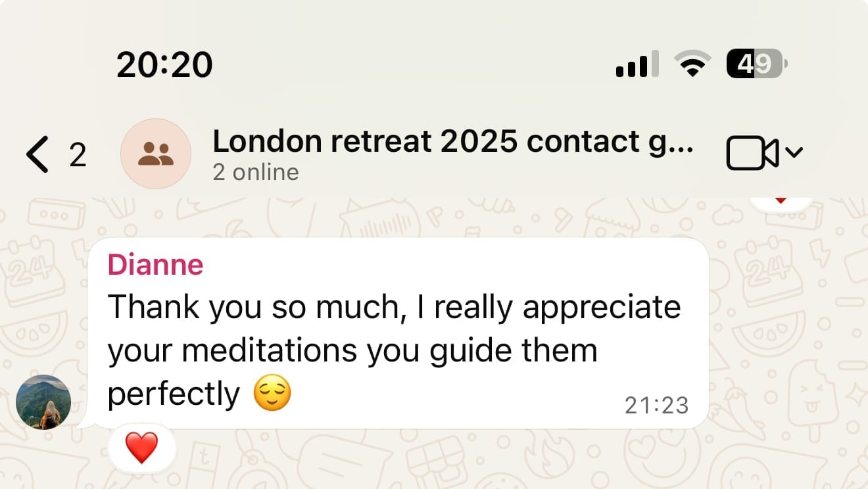Tap the partially visible reaction below header
The width and height of the screenshot is (868, 489).
(x=781, y=200)
